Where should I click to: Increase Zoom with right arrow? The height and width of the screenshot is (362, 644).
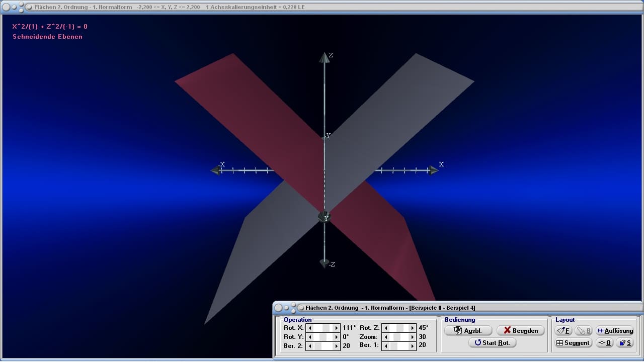[x=413, y=337]
